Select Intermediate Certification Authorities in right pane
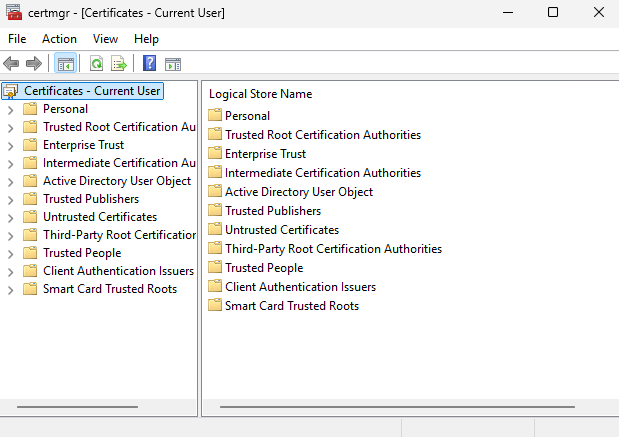Screen dimensions: 619x437 click(323, 173)
